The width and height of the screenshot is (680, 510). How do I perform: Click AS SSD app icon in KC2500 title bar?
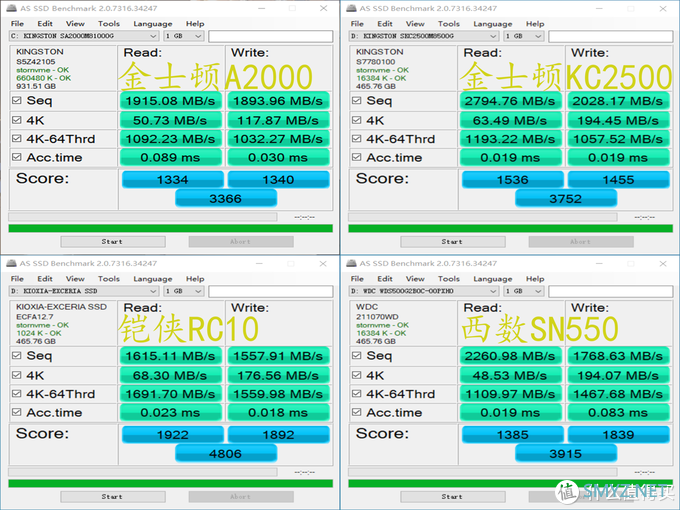[x=352, y=8]
